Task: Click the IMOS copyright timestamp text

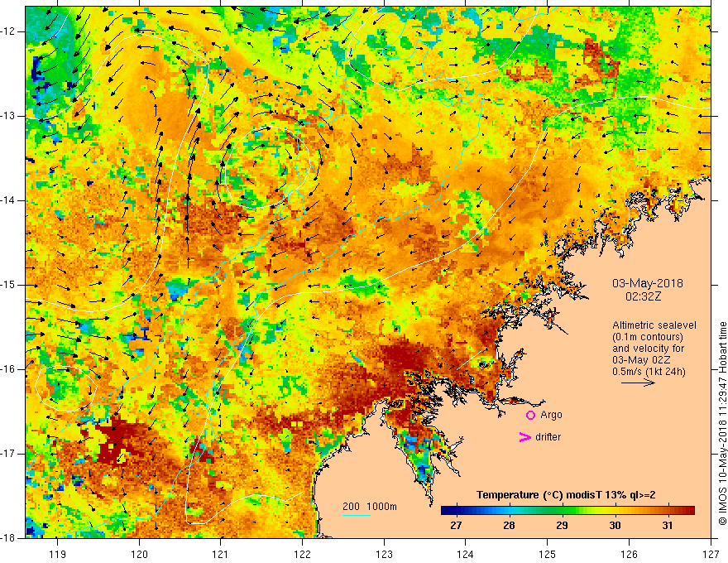Action: [x=722, y=423]
